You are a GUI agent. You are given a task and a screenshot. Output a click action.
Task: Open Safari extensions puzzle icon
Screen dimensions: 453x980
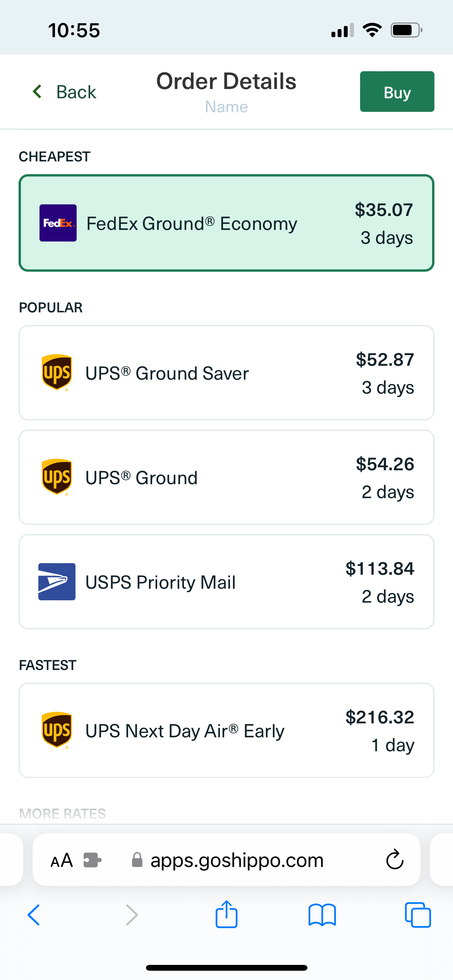93,860
